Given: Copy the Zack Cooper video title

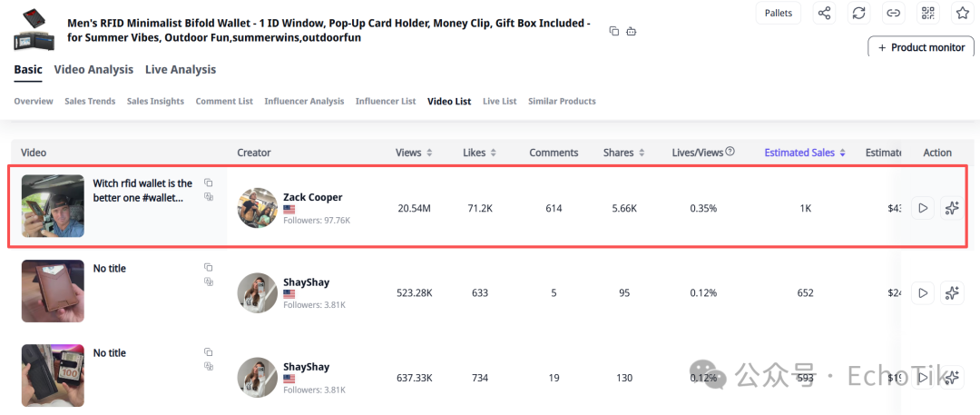Looking at the screenshot, I should [x=209, y=183].
